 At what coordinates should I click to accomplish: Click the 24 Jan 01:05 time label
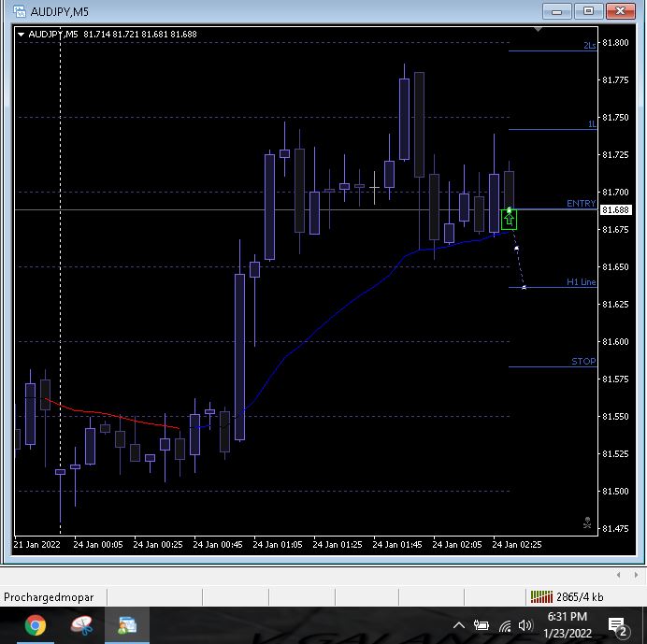click(278, 545)
